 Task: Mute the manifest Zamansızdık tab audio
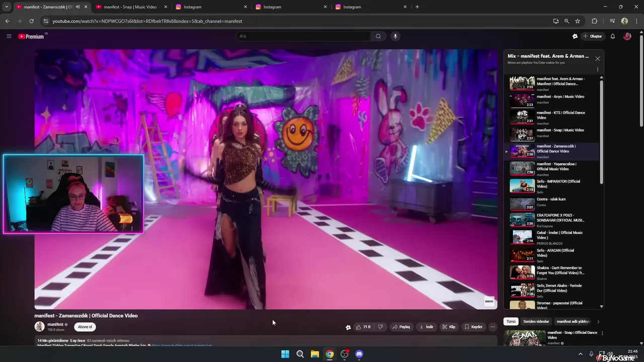[x=77, y=7]
